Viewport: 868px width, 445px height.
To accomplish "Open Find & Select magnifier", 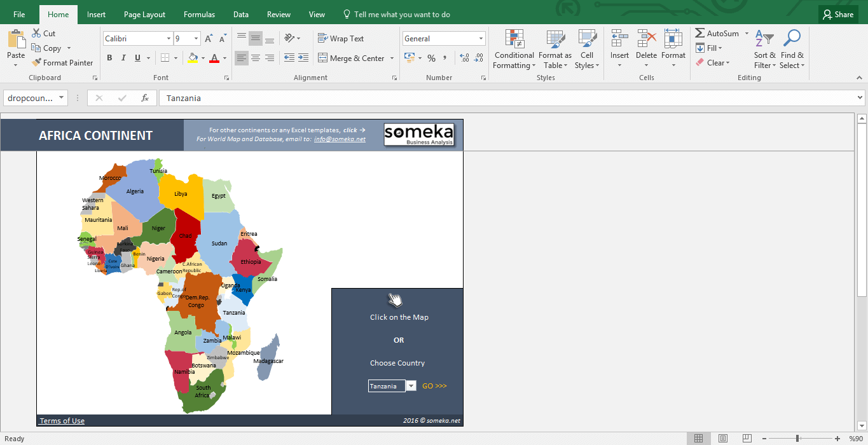I will coord(792,50).
